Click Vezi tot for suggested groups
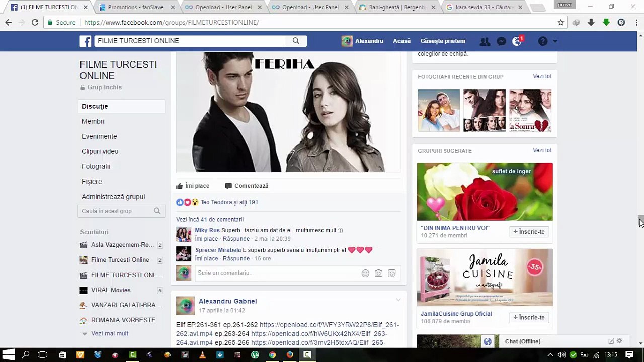 point(542,150)
